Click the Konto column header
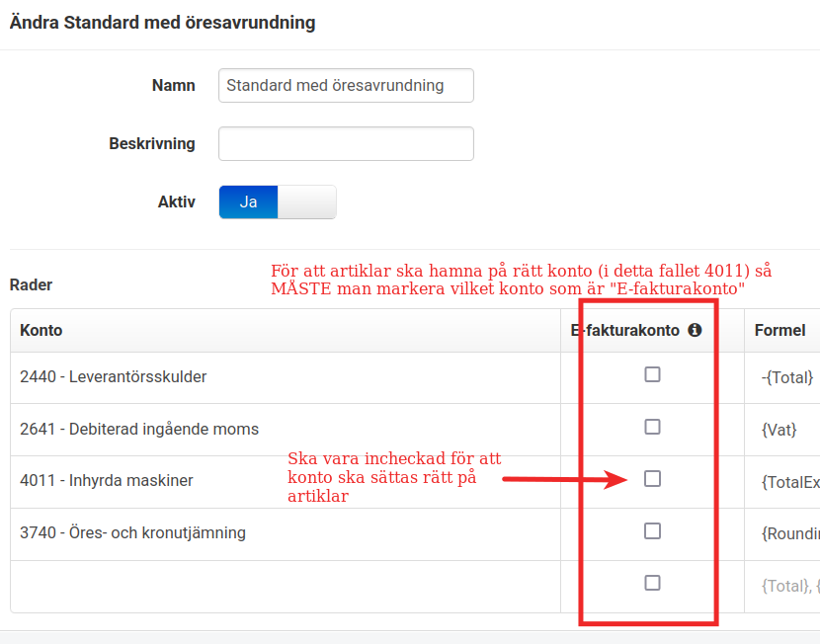820x644 pixels. [x=41, y=331]
